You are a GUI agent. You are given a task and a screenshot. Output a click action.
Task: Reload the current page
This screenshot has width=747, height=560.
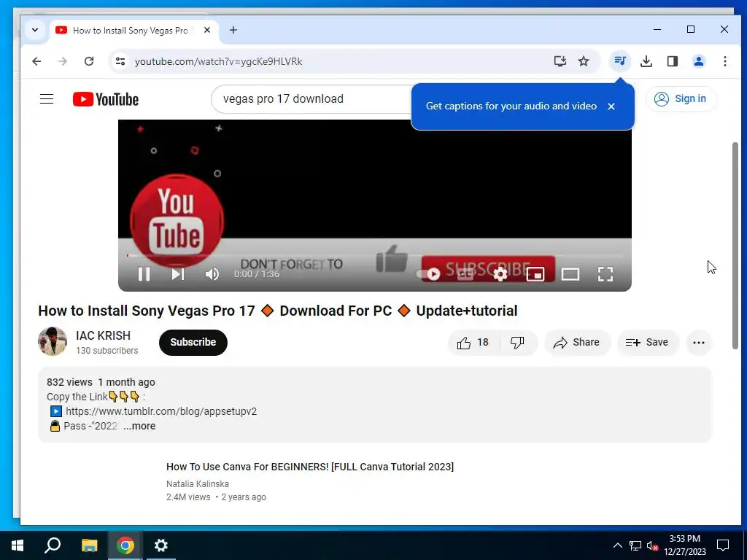[x=88, y=61]
